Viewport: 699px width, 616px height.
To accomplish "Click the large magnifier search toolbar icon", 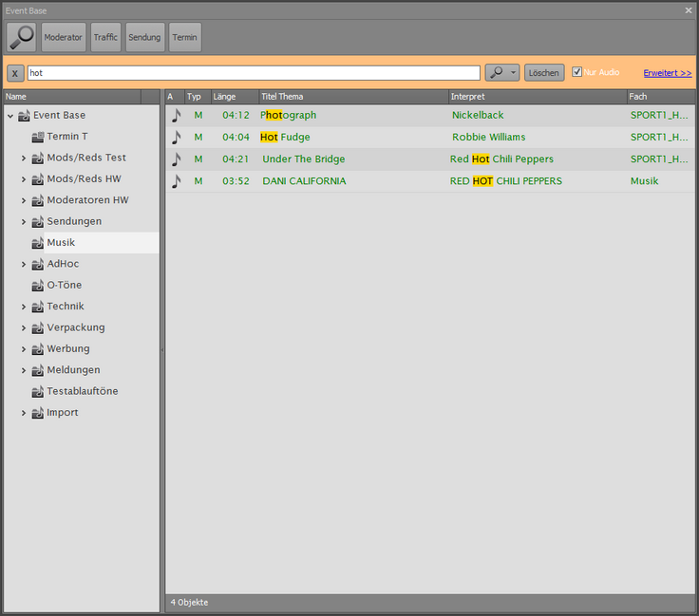I will tap(22, 37).
